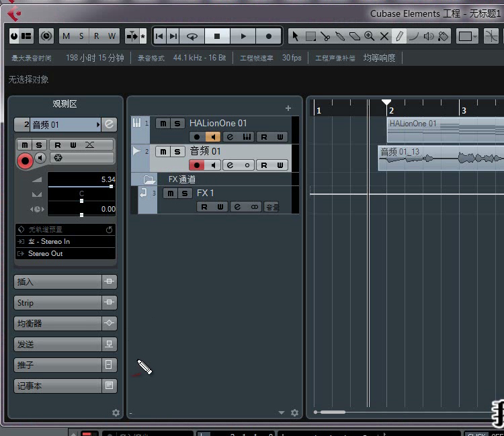Toggle global Solo S in toolbar
This screenshot has width=504, height=436.
pyautogui.click(x=81, y=36)
